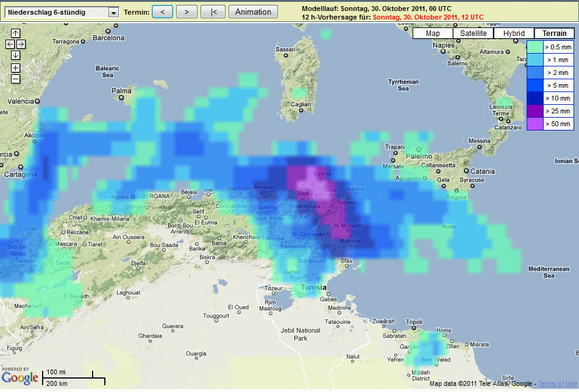579x392 pixels.
Task: Open the Niederschlag 6-stündig dropdown
Action: click(x=62, y=12)
